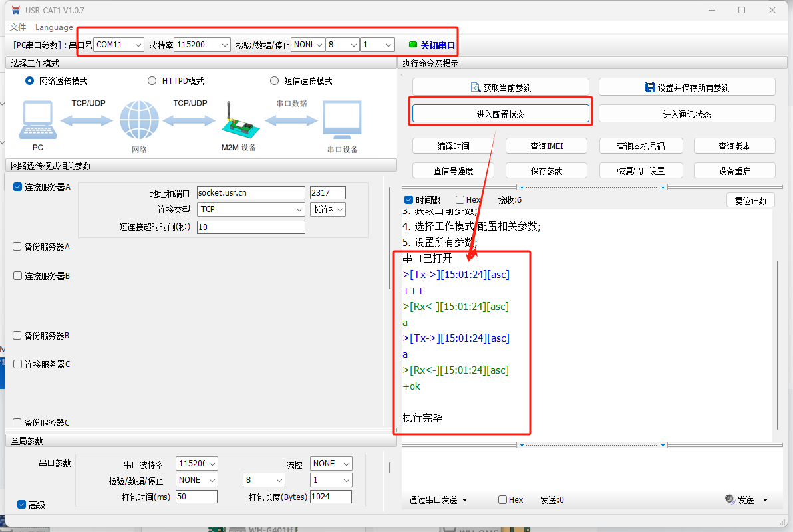Click the log area vertical scrollbar

coord(777,346)
